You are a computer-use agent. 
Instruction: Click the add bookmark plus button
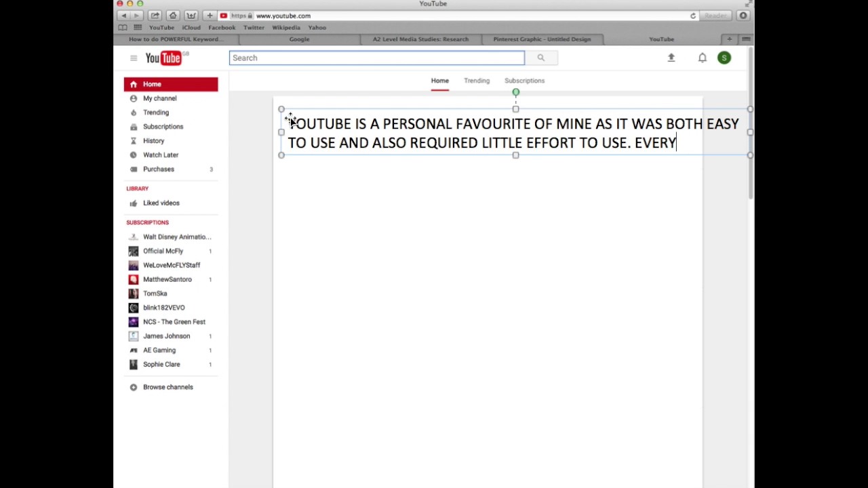[210, 16]
